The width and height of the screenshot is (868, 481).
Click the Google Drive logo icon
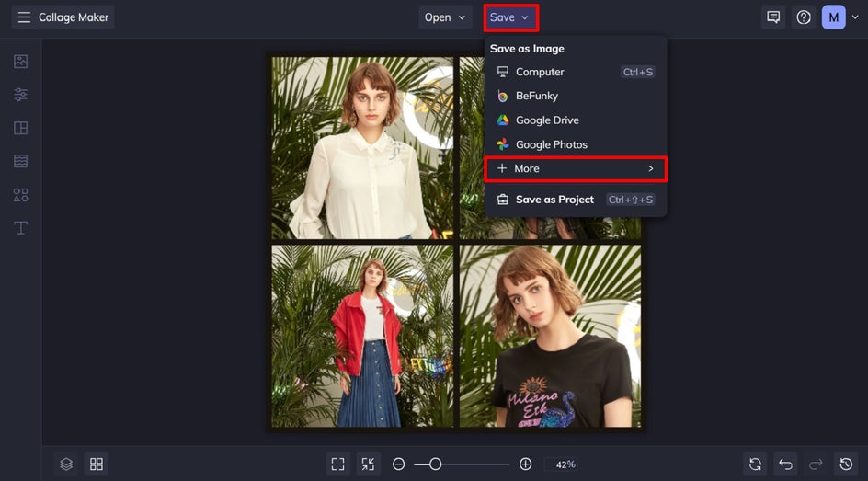(x=503, y=120)
